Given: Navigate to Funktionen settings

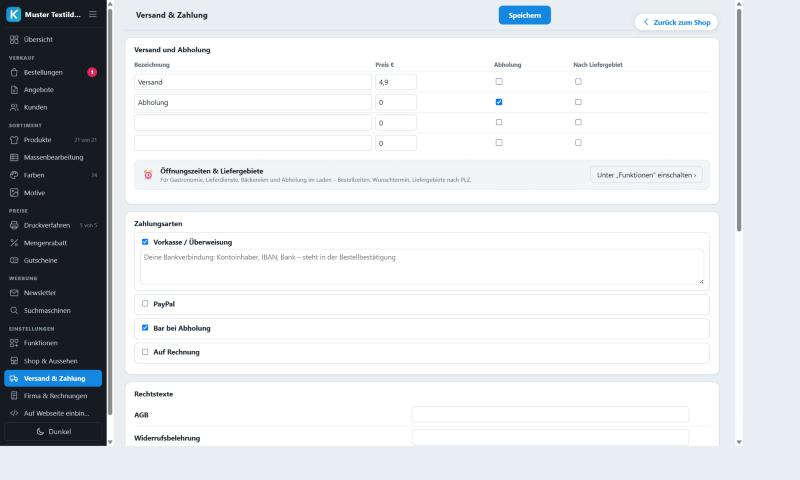Looking at the screenshot, I should point(53,343).
